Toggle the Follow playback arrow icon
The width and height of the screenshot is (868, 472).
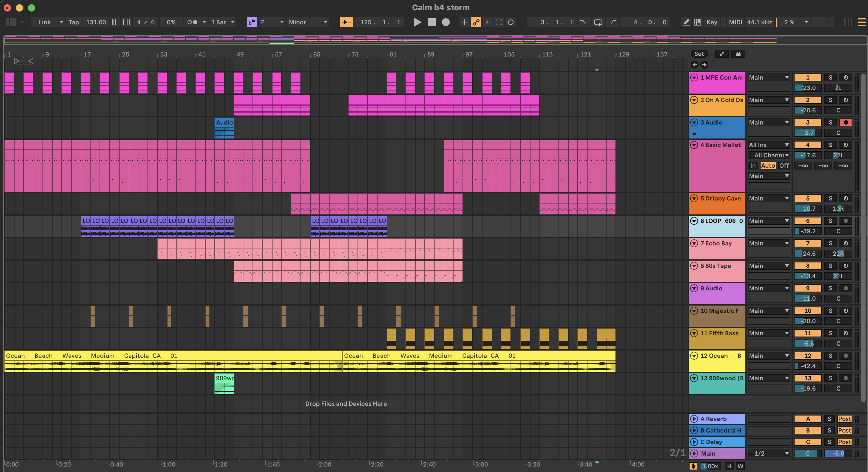tap(346, 22)
